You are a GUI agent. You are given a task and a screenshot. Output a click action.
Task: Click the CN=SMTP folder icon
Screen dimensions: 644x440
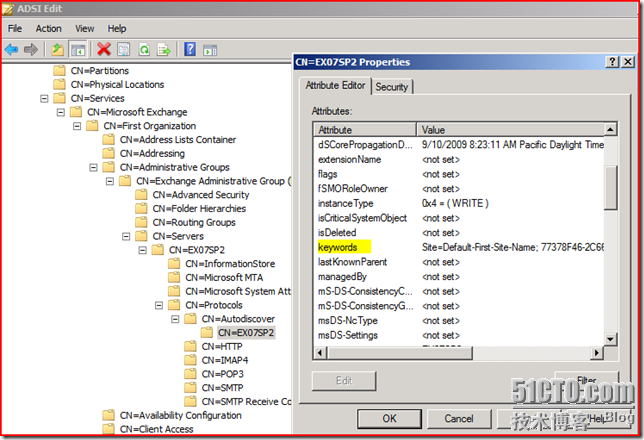[x=191, y=388]
